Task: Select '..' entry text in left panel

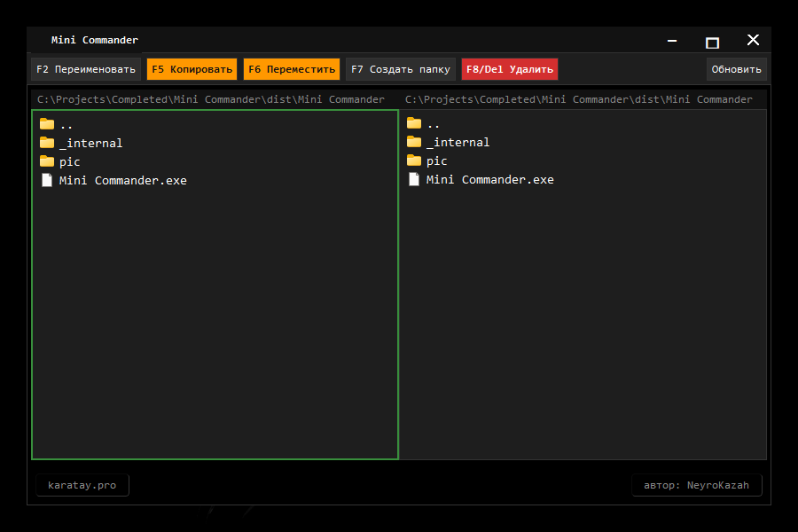Action: pos(66,125)
